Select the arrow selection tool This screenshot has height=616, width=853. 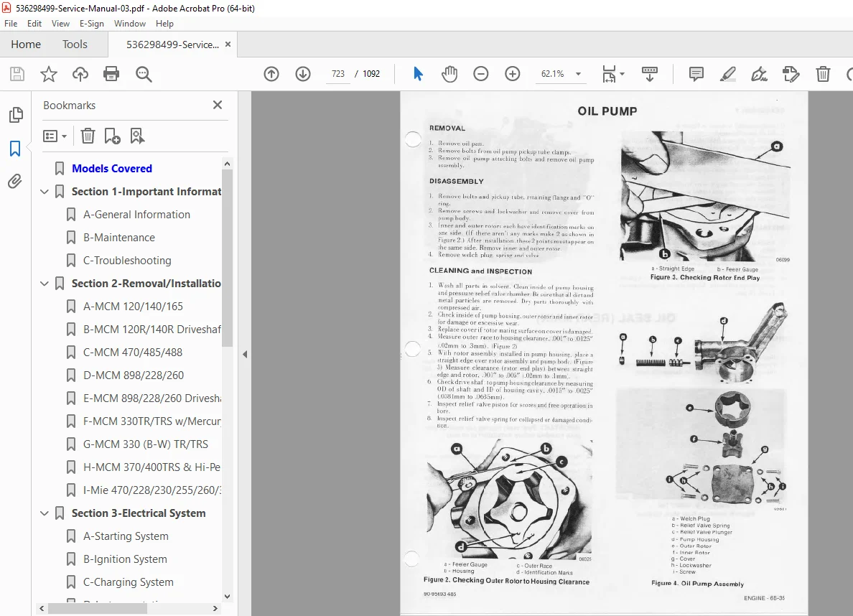point(418,74)
